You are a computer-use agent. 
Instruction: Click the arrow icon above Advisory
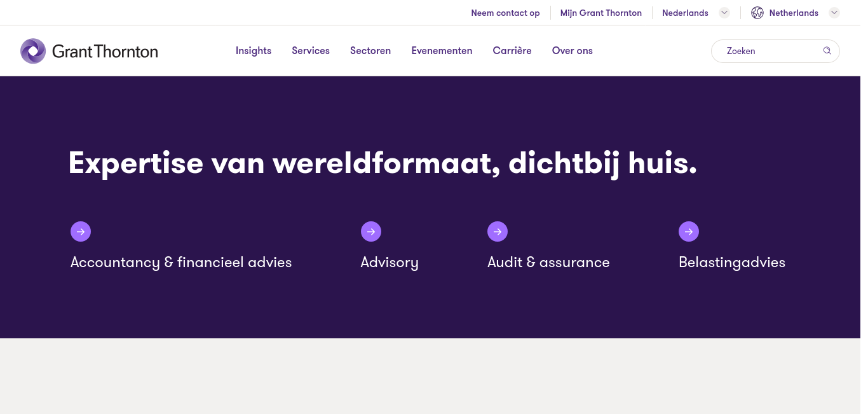[x=371, y=231]
